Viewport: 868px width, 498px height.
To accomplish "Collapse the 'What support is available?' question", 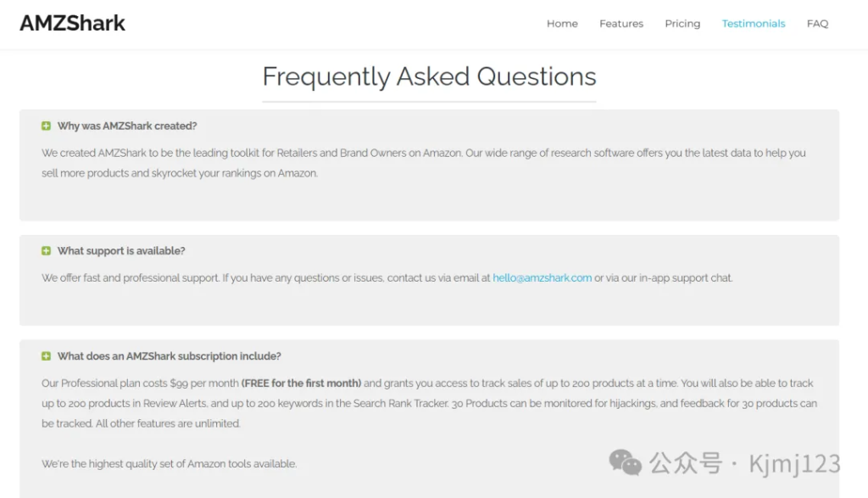I will pos(121,251).
